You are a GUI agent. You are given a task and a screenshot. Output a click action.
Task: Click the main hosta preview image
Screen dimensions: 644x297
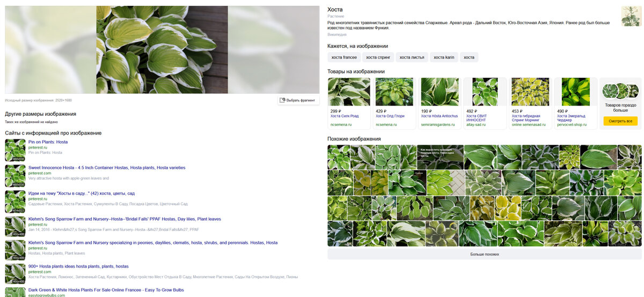[x=162, y=50]
